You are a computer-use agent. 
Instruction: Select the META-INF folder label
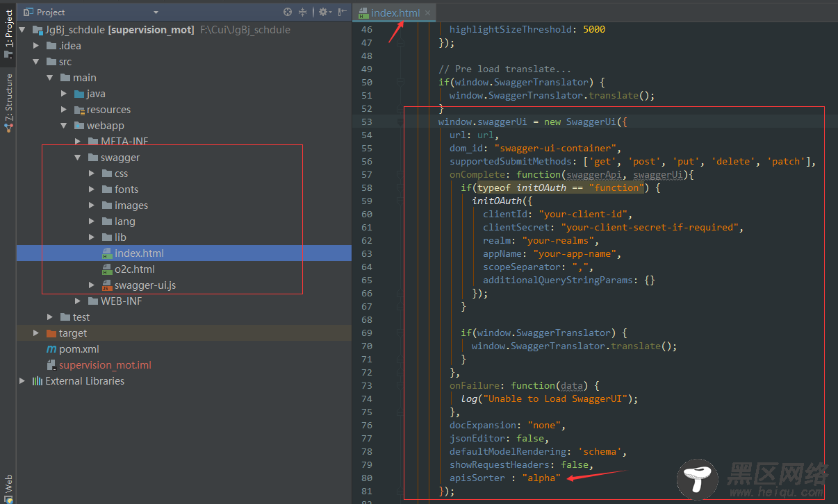click(124, 142)
